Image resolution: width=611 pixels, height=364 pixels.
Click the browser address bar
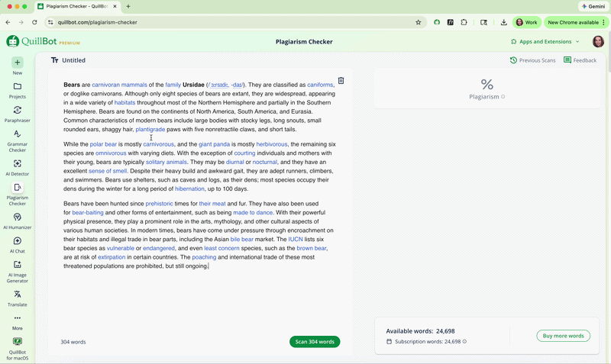(234, 22)
